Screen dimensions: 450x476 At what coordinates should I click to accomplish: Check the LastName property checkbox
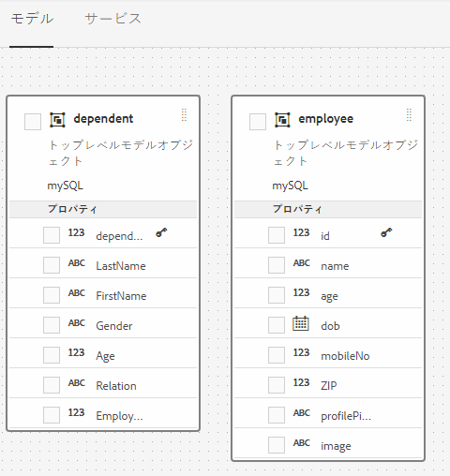(52, 265)
